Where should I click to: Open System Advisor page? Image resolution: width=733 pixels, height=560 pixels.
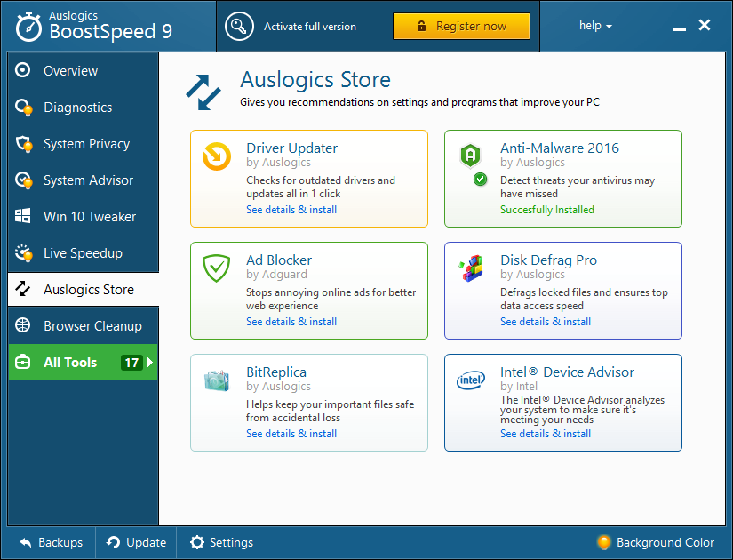pyautogui.click(x=84, y=180)
